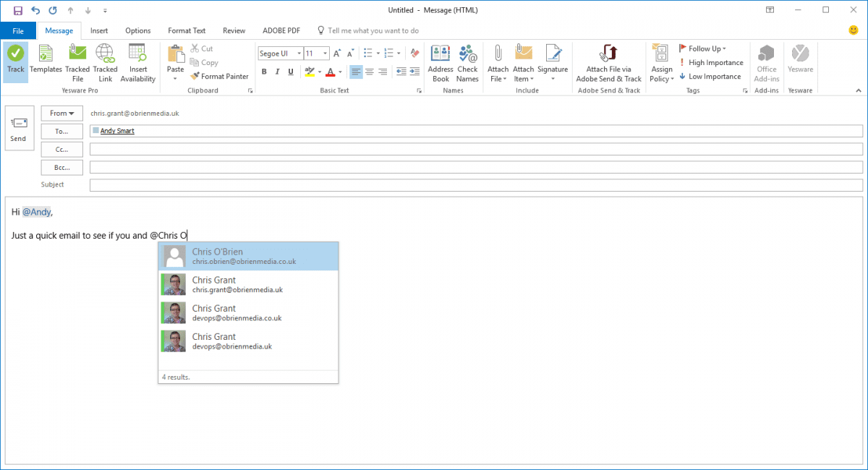Screen dimensions: 868x470
Task: Toggle Yesware Track for this email
Action: pyautogui.click(x=15, y=61)
